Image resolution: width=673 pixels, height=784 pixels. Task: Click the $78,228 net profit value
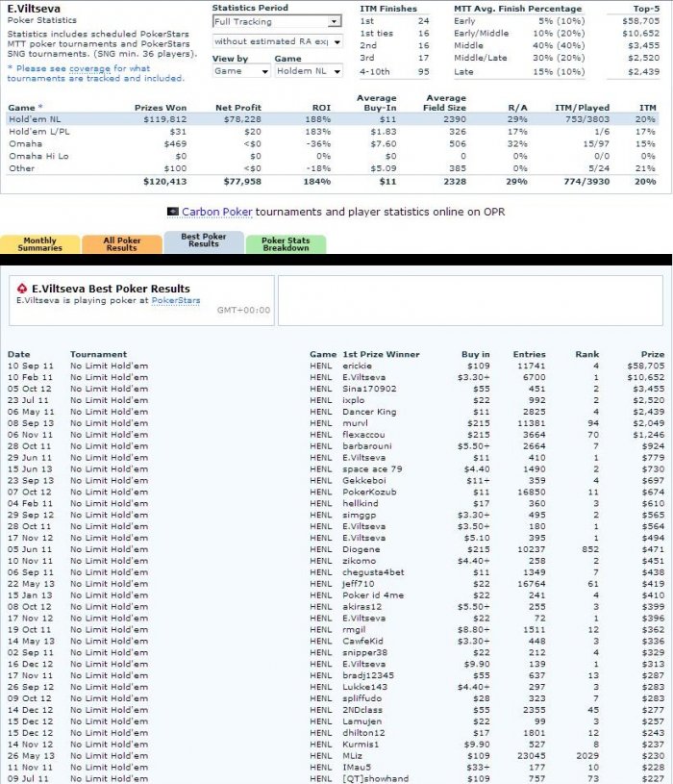click(x=242, y=119)
